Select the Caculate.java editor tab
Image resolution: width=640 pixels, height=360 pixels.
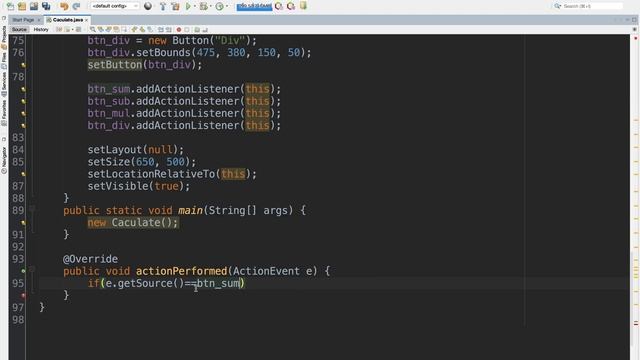pyautogui.click(x=68, y=20)
